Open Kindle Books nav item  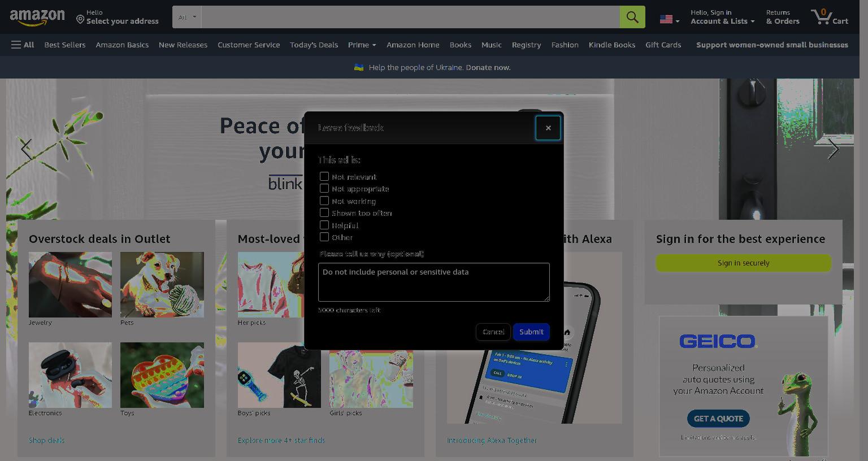(x=611, y=45)
